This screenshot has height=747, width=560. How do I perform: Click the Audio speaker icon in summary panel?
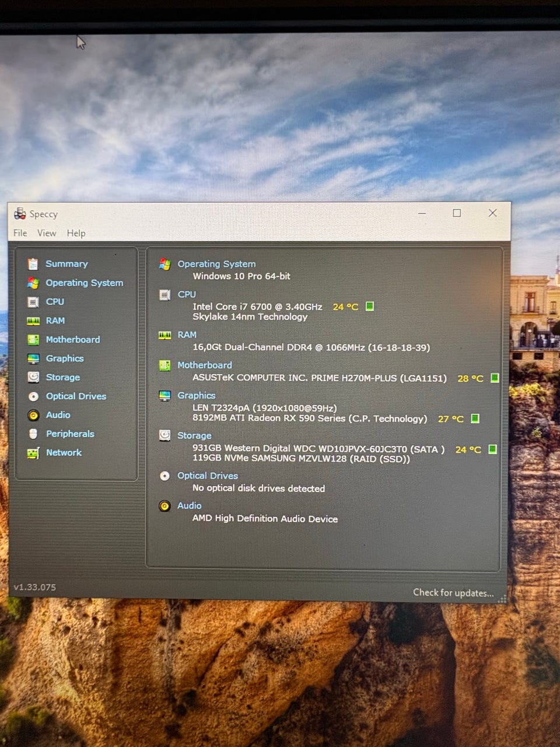[165, 506]
